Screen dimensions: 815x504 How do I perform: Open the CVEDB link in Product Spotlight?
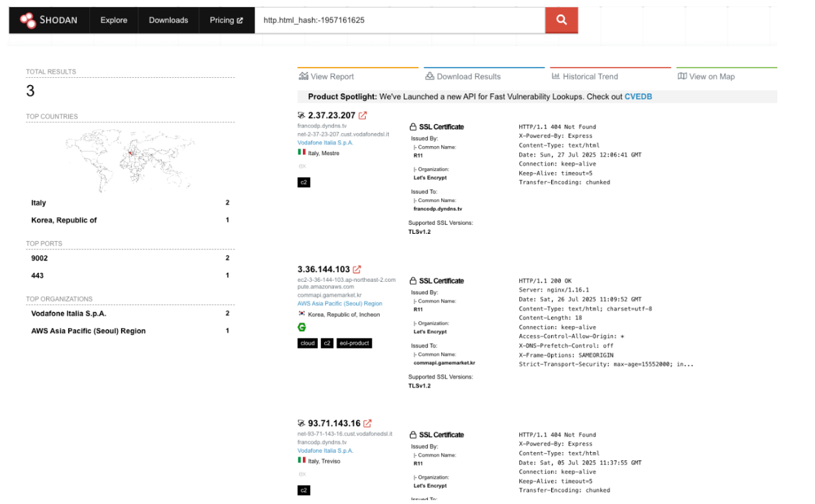(638, 97)
